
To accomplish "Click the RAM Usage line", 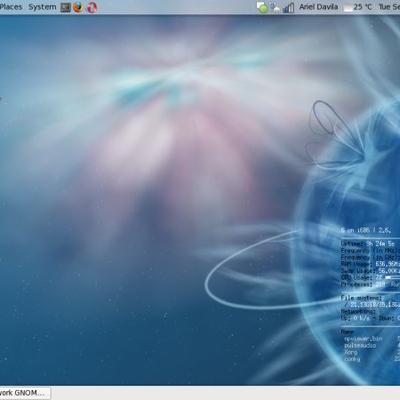I will [370, 264].
